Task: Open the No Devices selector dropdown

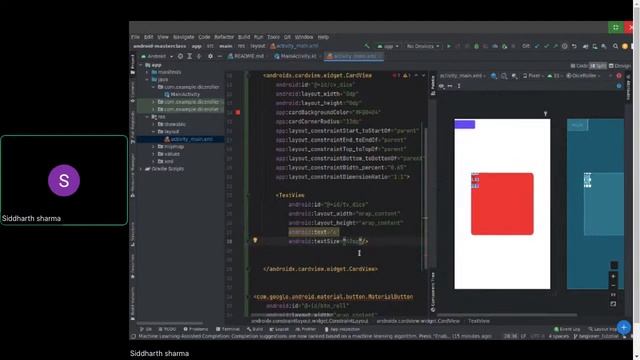Action: pos(423,47)
